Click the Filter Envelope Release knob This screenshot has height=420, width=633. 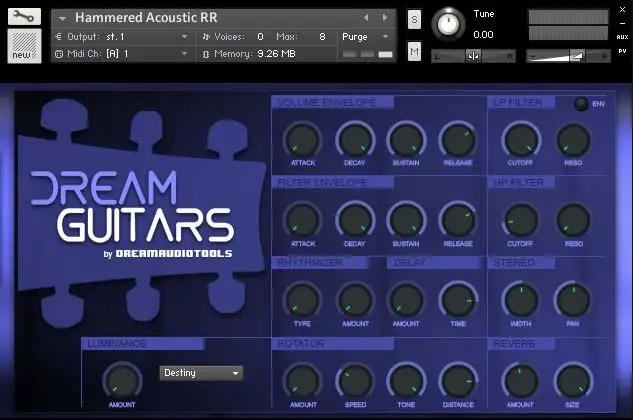coord(458,220)
